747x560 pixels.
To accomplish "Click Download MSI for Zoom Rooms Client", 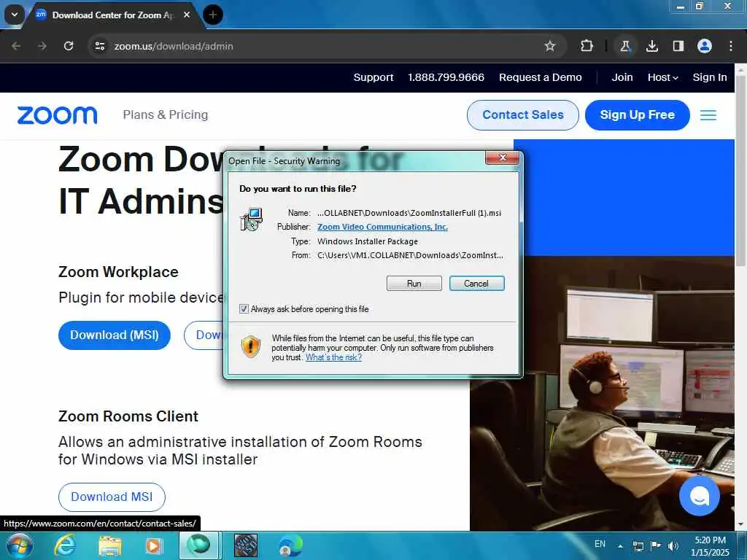I will pyautogui.click(x=112, y=497).
